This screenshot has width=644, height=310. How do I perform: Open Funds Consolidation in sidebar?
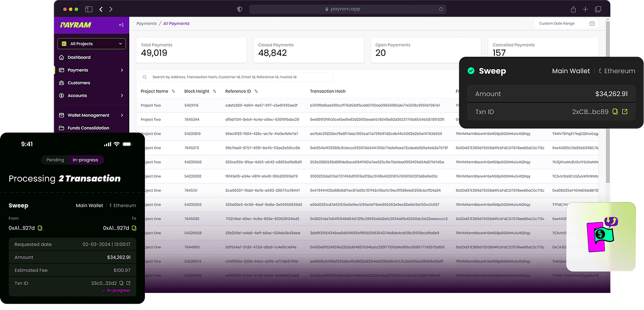tap(88, 128)
